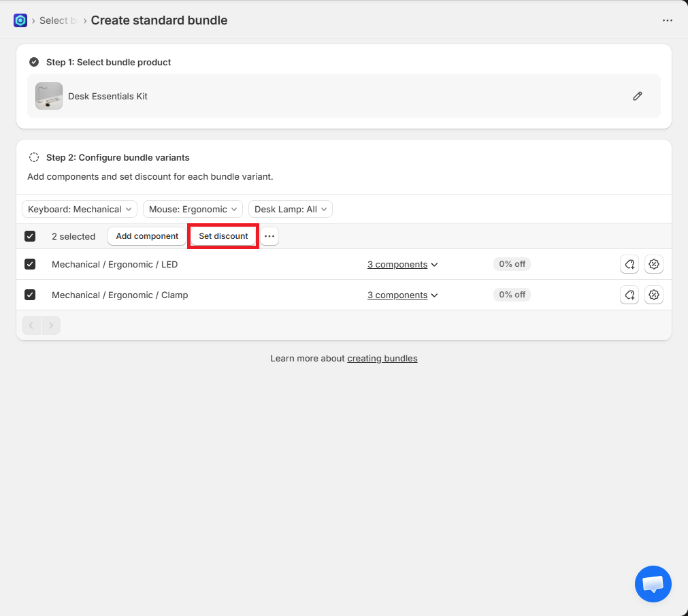Viewport: 688px width, 616px height.
Task: Open the creating bundles help link
Action: tap(382, 358)
